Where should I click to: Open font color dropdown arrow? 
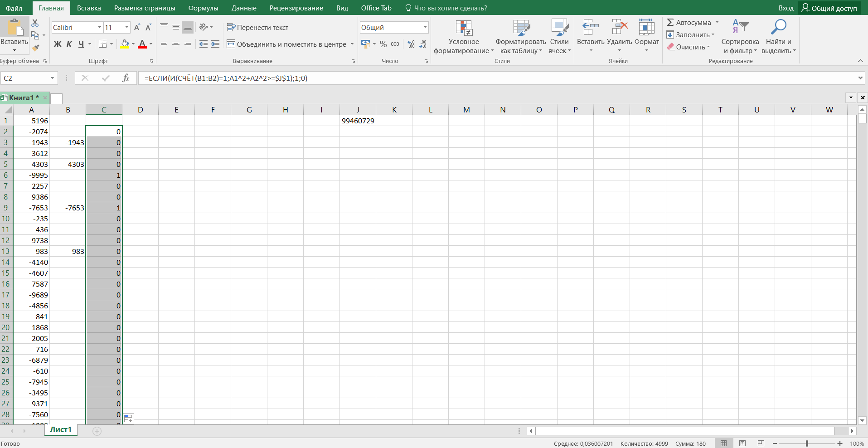tap(151, 44)
